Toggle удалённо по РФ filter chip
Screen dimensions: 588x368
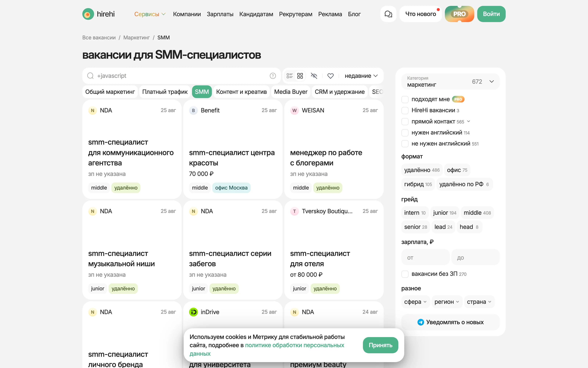[464, 184]
